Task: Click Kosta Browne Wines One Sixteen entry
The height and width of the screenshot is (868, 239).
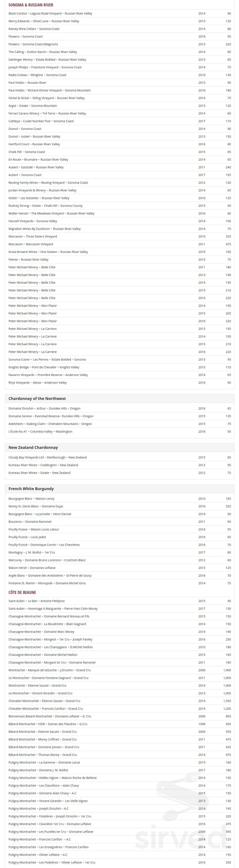Action: pyautogui.click(x=119, y=252)
